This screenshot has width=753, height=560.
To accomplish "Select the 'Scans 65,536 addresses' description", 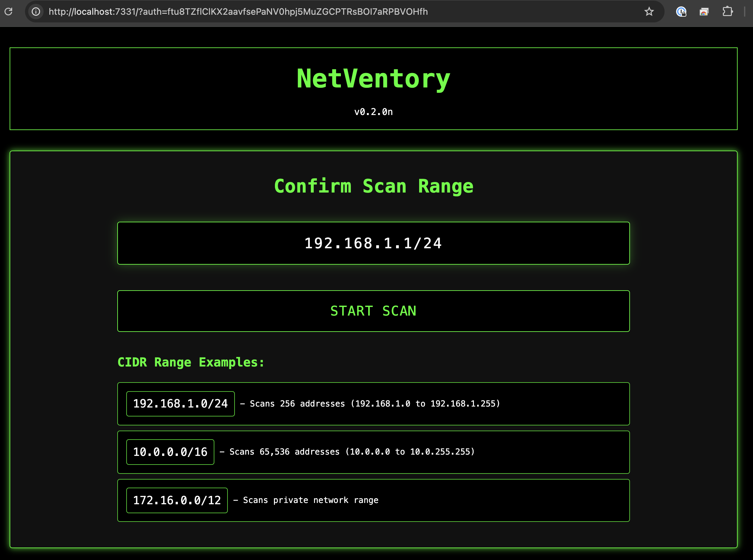I will [x=347, y=452].
